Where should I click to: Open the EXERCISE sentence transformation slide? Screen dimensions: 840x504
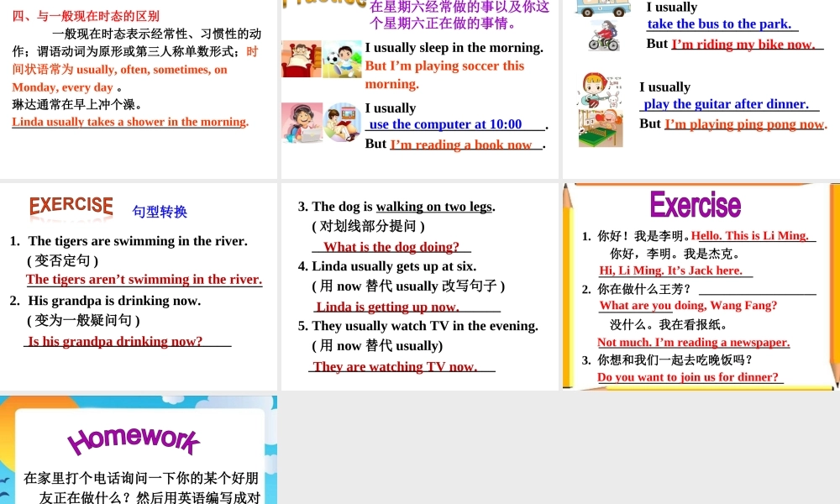point(139,286)
